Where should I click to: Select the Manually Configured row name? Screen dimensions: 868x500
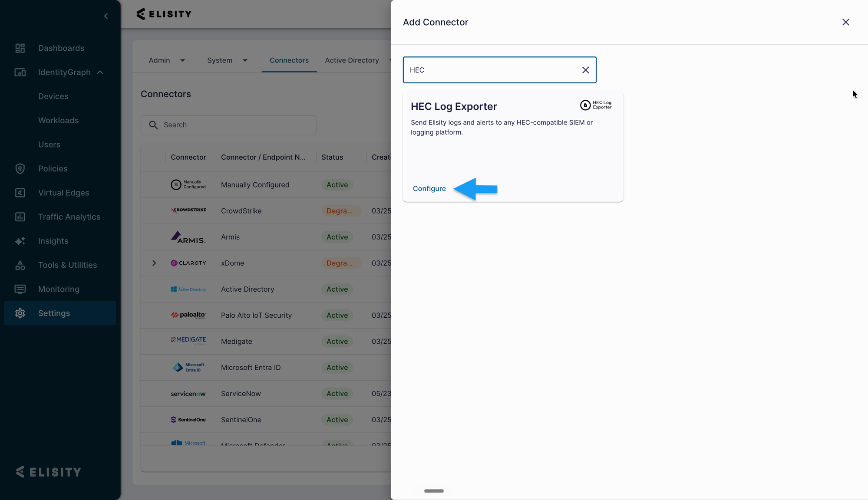[255, 185]
